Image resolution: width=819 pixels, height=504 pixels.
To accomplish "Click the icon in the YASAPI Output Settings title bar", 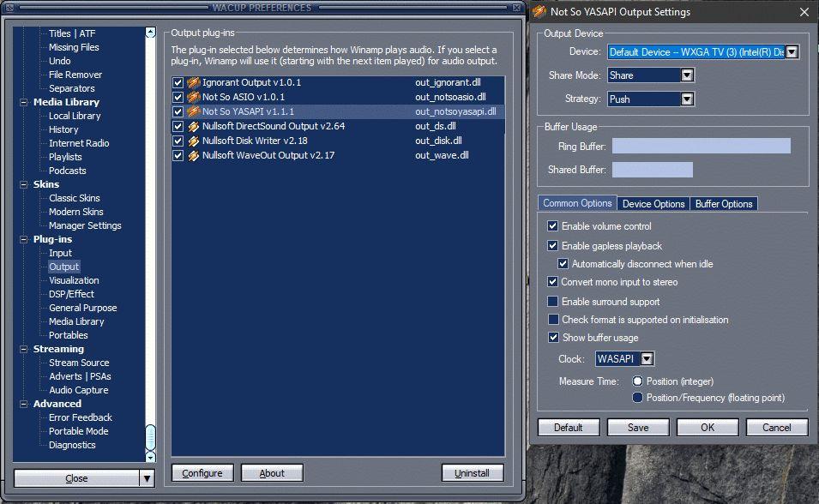I will (539, 11).
